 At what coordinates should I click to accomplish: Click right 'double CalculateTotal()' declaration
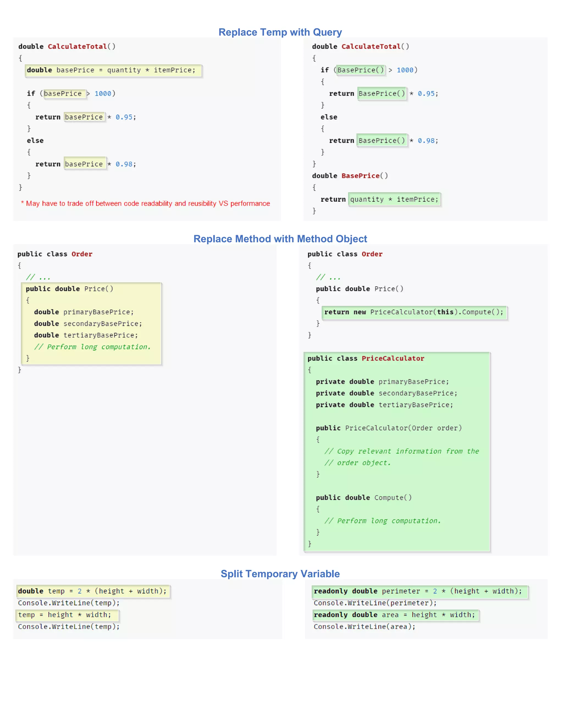click(x=361, y=47)
